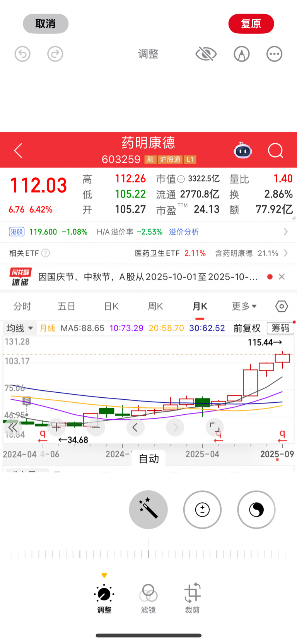The image size is (297, 644).
Task: Tap the stock price 112.03
Action: [38, 185]
